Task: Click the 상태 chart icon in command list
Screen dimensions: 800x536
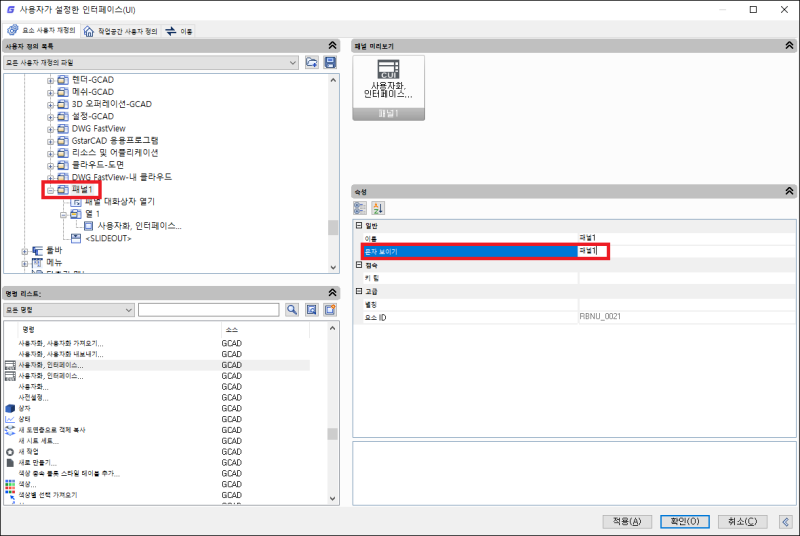Action: [10, 419]
